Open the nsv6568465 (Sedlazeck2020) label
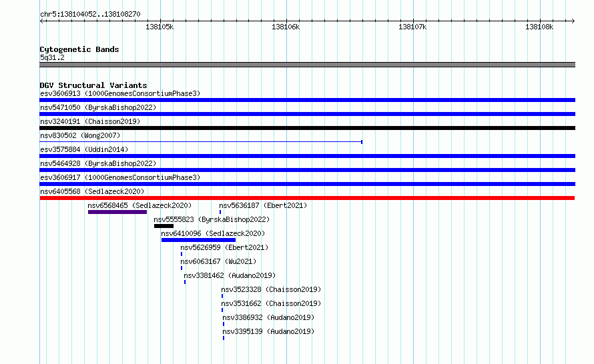This screenshot has width=594, height=364. coord(139,205)
